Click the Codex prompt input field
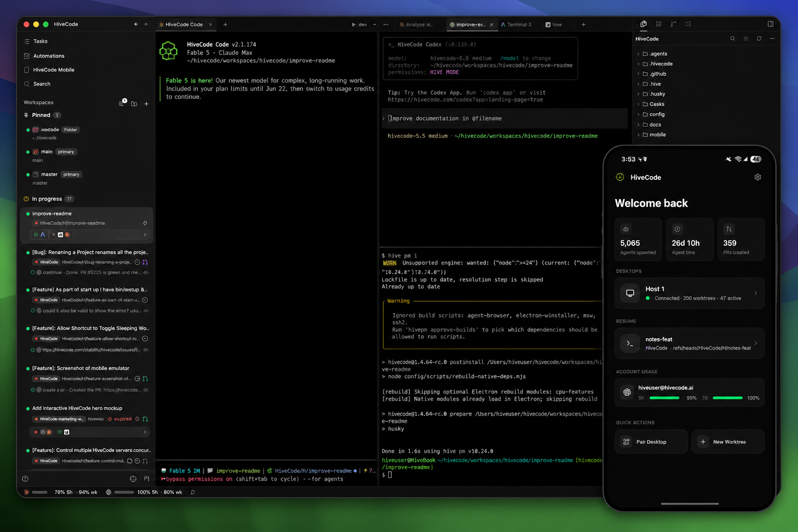 (x=505, y=118)
